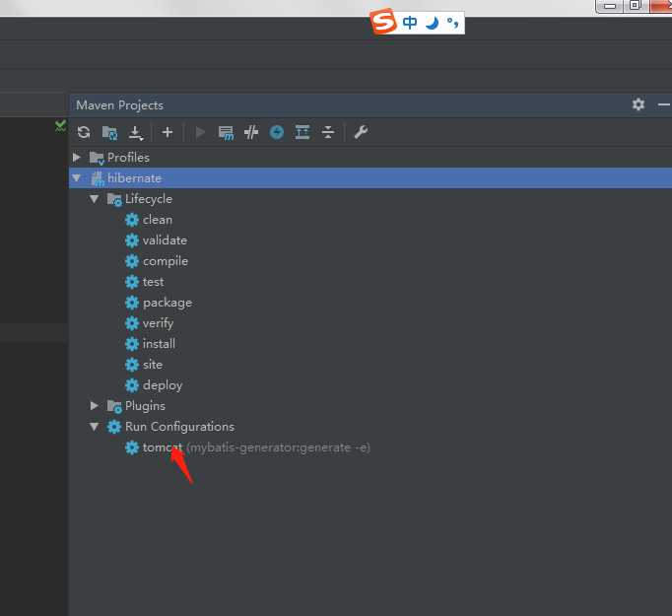Toggle Sogou Chinese/English mode button
This screenshot has width=672, height=616.
(410, 23)
